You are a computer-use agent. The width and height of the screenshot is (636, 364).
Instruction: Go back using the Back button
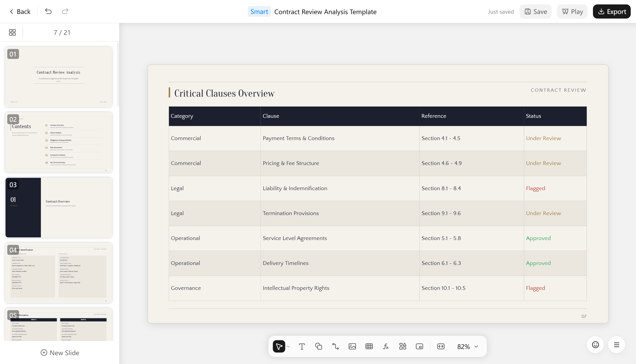[20, 11]
